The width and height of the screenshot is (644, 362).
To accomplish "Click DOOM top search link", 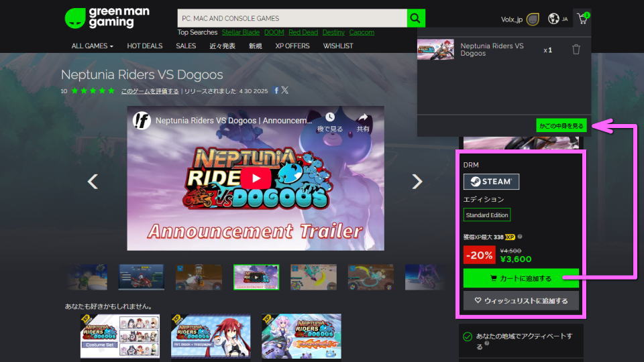I will (x=274, y=32).
